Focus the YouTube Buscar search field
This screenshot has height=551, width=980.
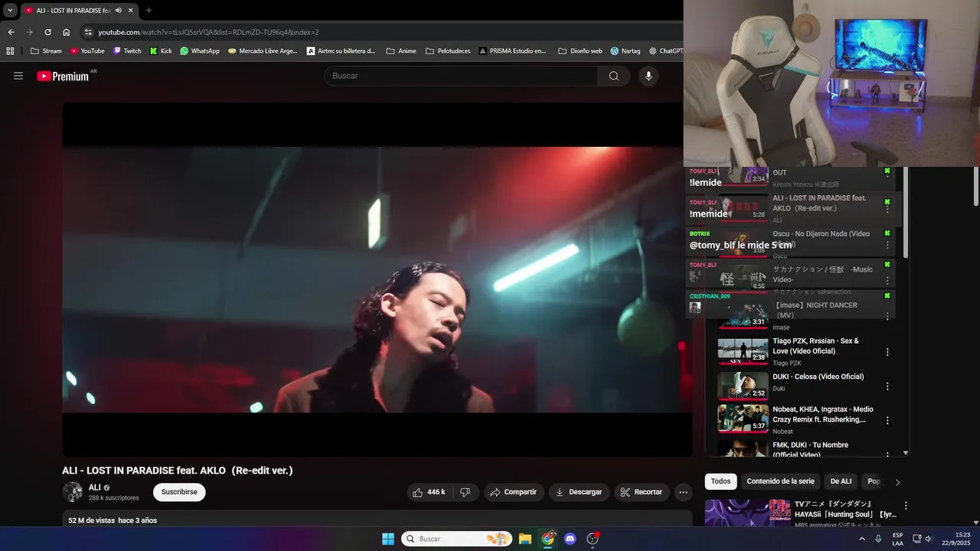click(461, 76)
